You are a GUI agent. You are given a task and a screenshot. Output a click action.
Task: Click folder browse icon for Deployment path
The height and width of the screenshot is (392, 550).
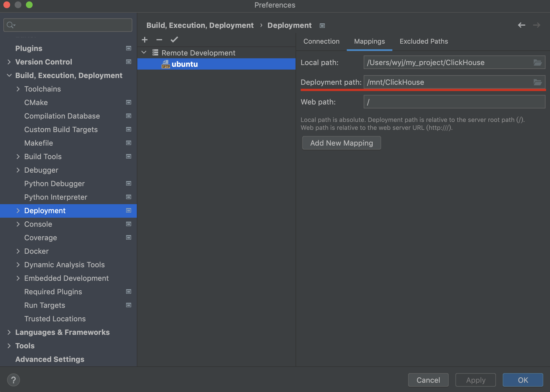[537, 82]
